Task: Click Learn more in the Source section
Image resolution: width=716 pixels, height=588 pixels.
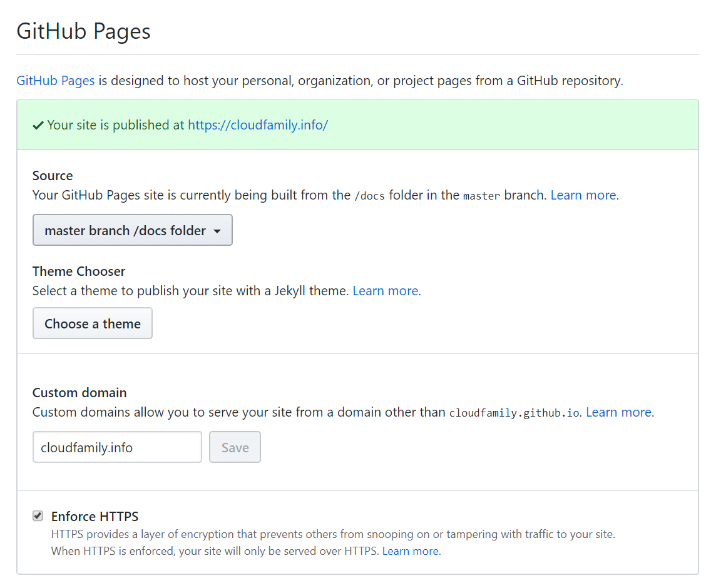Action: (x=583, y=195)
